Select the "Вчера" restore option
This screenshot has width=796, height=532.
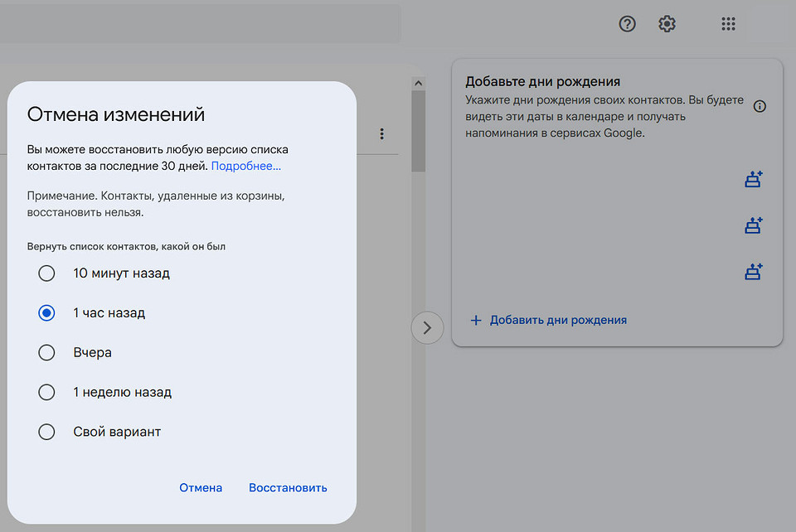click(46, 352)
